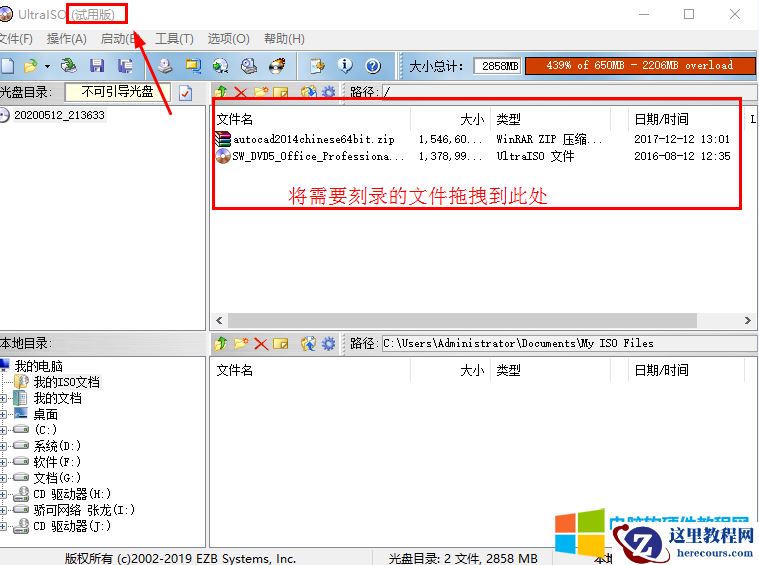Click the horizontal scrollbar left arrow
759x565 pixels.
coord(219,321)
